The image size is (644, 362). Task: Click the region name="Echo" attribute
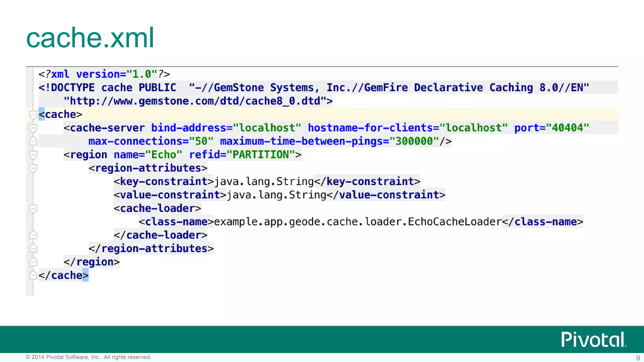coord(148,155)
